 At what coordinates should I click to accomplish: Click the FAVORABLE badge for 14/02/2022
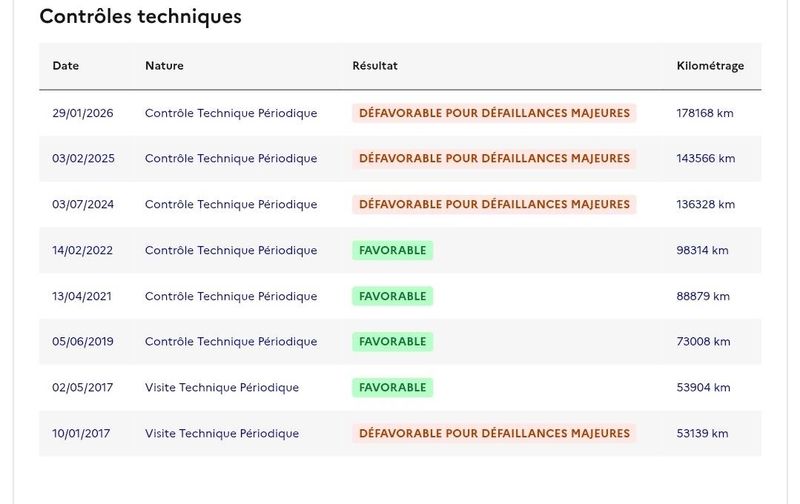click(392, 250)
